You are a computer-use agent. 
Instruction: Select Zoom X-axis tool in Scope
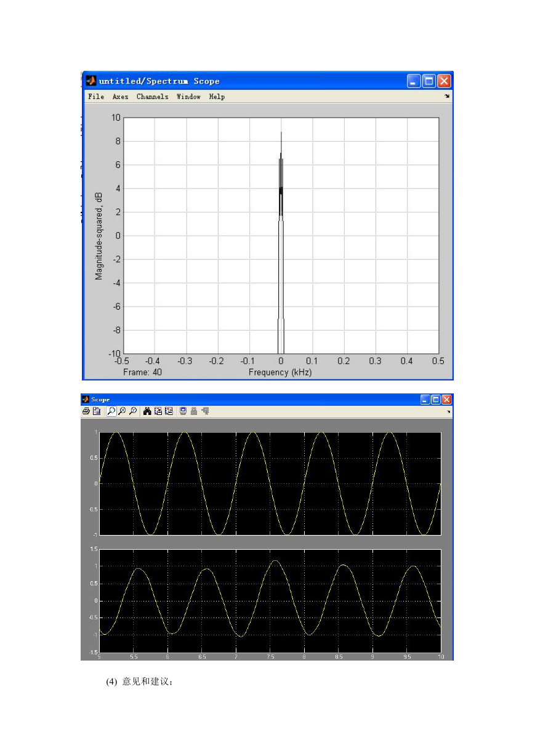pos(122,411)
